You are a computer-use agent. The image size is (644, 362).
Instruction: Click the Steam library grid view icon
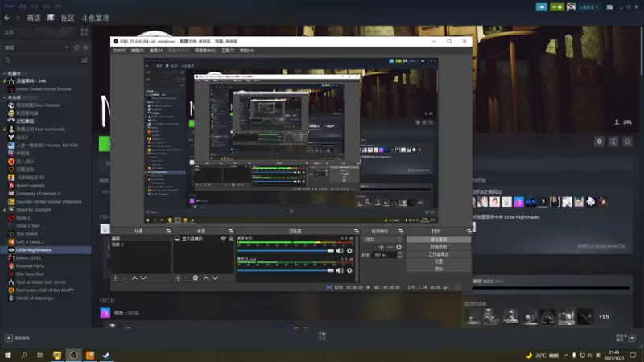point(85,32)
